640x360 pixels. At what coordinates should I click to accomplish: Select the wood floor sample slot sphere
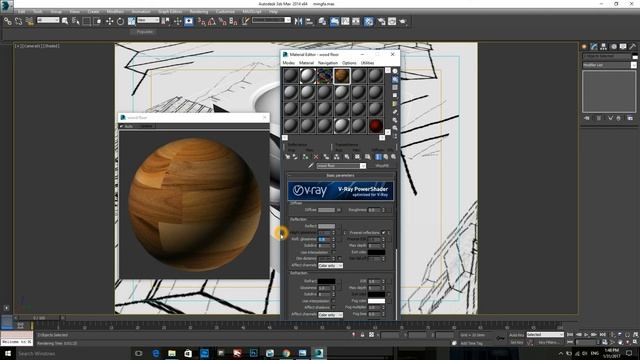pyautogui.click(x=342, y=76)
